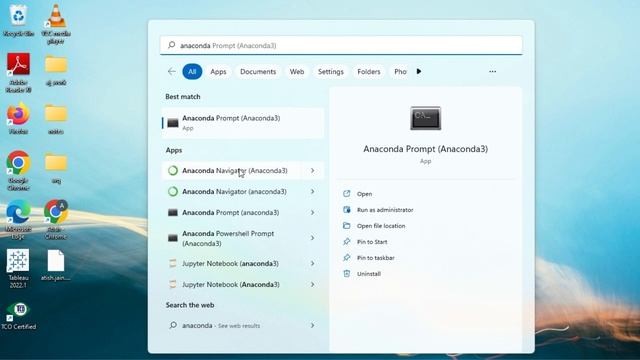The image size is (640, 360).
Task: Click the Run as administrator shield icon
Action: (x=347, y=209)
